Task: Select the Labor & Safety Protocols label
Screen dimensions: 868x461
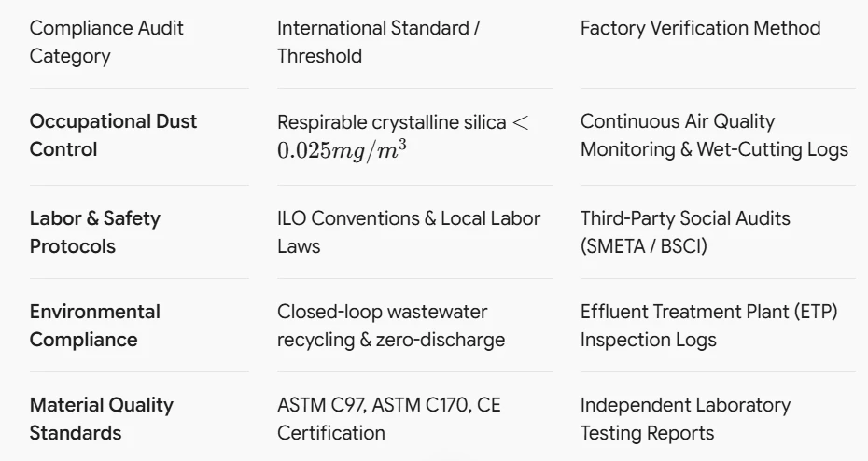Action: coord(94,232)
